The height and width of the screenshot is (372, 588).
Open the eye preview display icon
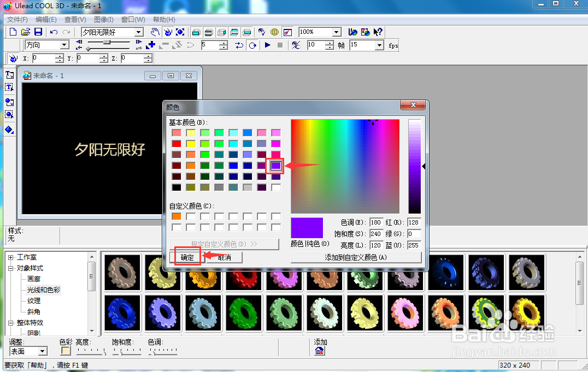click(262, 32)
